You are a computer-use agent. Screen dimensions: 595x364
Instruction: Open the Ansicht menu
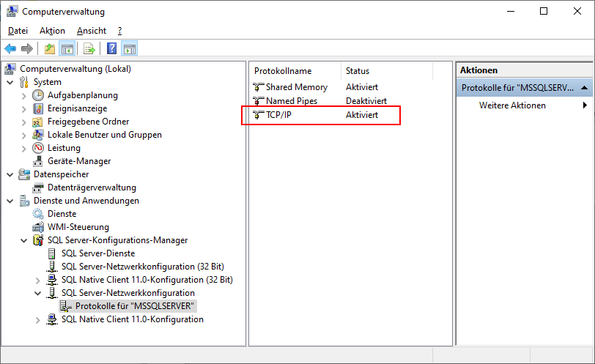click(x=91, y=31)
